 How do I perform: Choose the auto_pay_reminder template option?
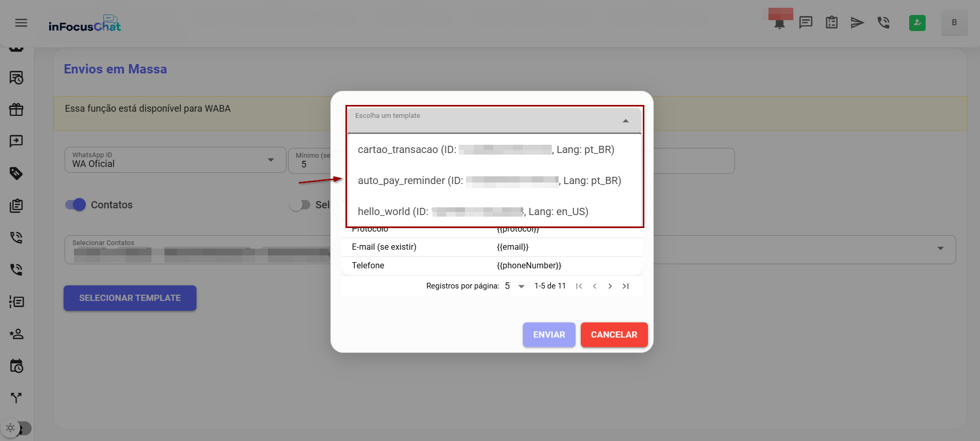(x=489, y=181)
